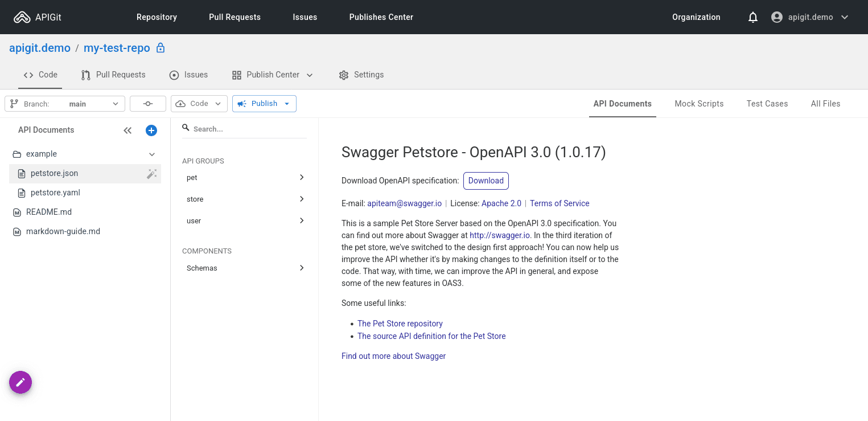
Task: Open the Apache 2.0 license link
Action: [501, 203]
